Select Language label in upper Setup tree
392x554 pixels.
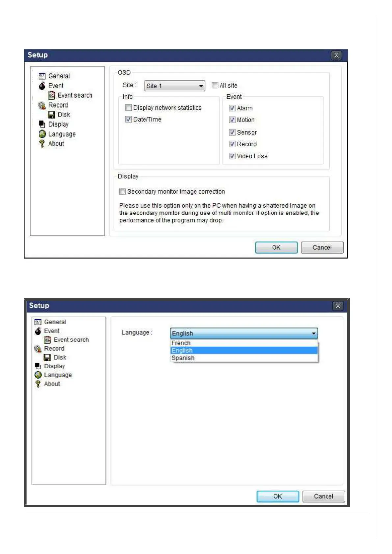[62, 134]
